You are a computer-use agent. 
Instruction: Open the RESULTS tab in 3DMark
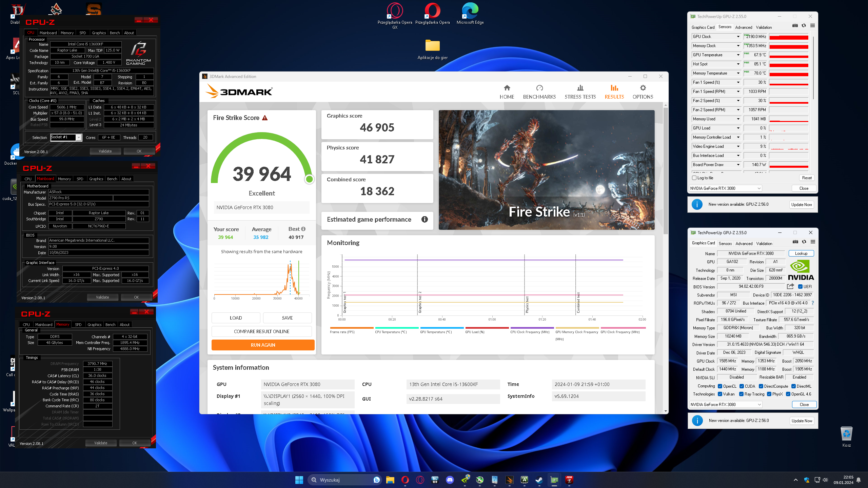coord(614,92)
